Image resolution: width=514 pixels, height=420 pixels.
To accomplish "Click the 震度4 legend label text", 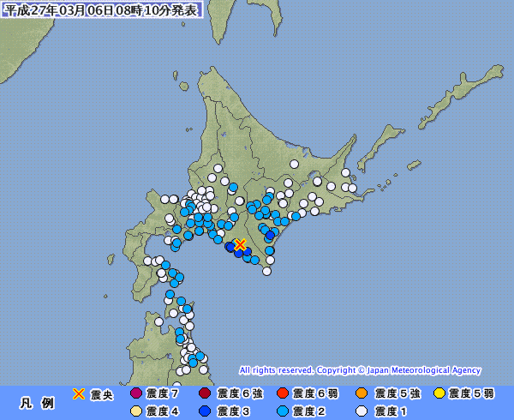I will click(162, 411).
